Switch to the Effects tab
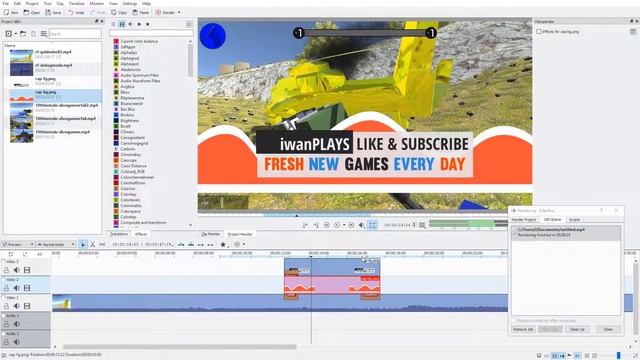The image size is (640, 360). [x=141, y=234]
